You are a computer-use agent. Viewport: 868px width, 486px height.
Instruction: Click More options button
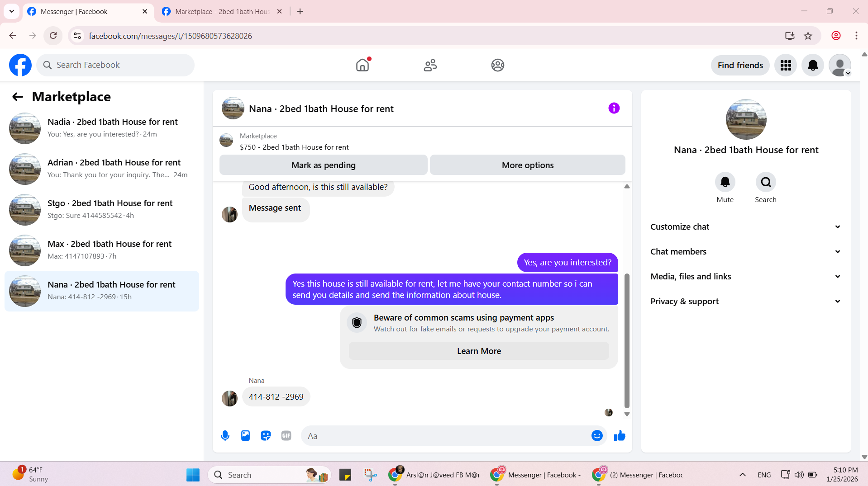(527, 165)
